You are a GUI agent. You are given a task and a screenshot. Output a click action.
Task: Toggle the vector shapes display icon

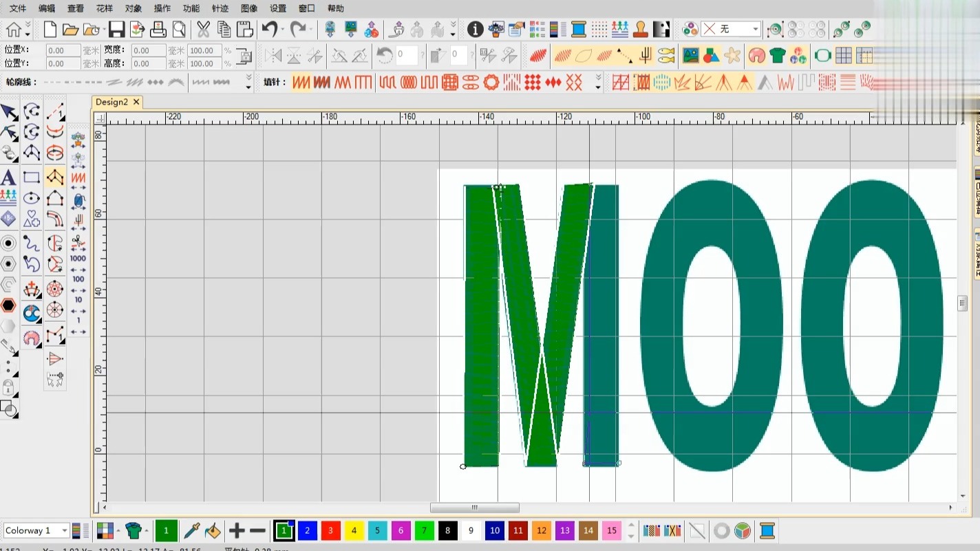click(712, 56)
